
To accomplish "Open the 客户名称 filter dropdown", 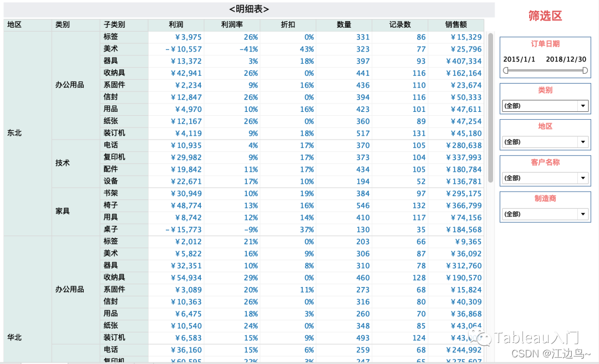I will [x=545, y=178].
